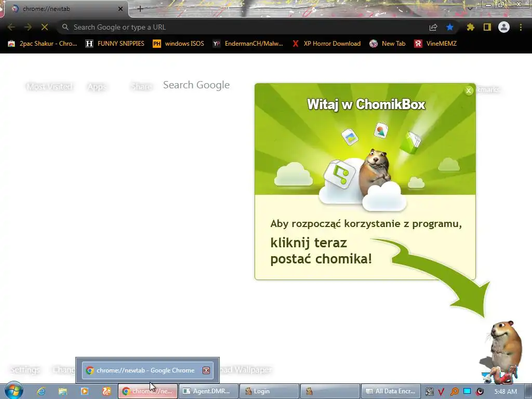Viewport: 532px width, 399px height.
Task: Select Apps on the new tab page
Action: pos(97,87)
